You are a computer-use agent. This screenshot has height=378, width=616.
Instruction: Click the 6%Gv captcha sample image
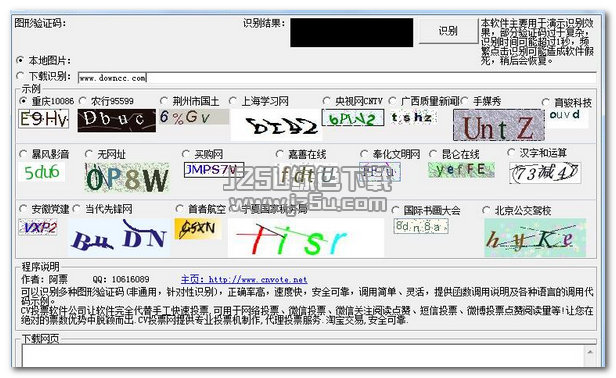(194, 117)
